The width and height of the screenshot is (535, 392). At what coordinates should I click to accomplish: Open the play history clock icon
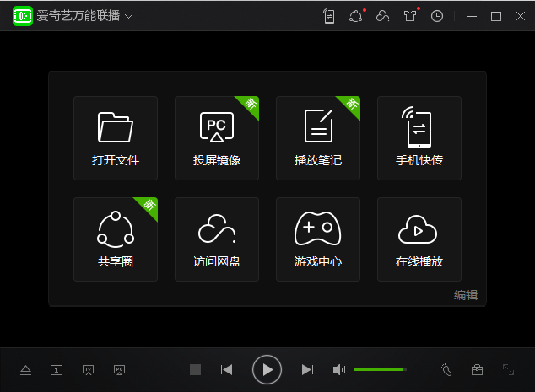(437, 16)
